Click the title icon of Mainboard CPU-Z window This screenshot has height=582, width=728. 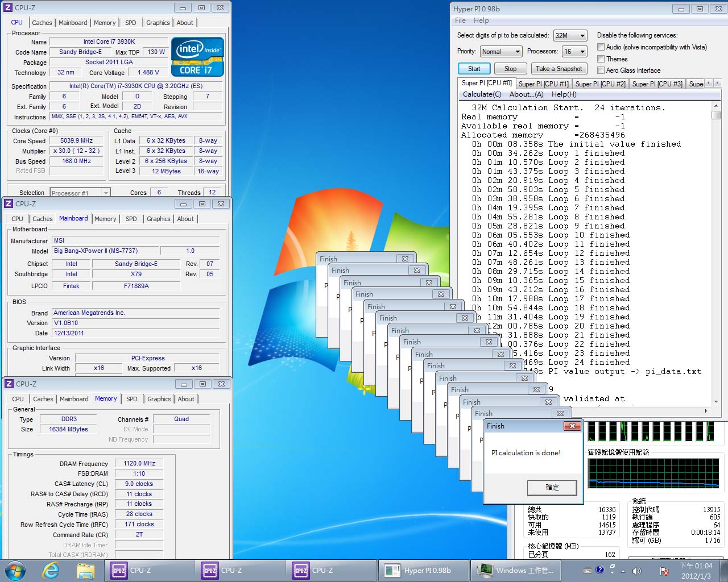tap(9, 203)
